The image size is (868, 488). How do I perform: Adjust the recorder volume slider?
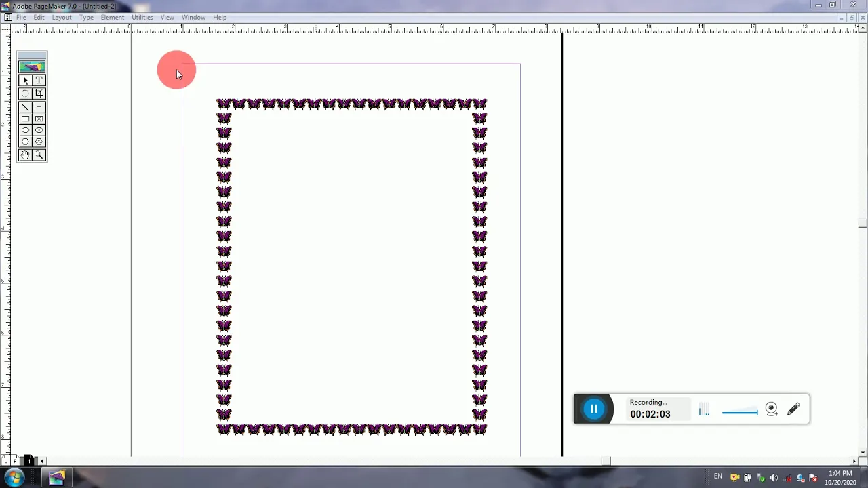tap(740, 411)
